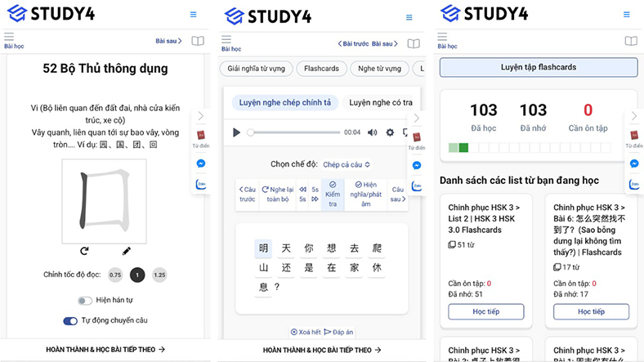
Task: Expand side panel chevron on dictation screen
Action: click(x=417, y=118)
